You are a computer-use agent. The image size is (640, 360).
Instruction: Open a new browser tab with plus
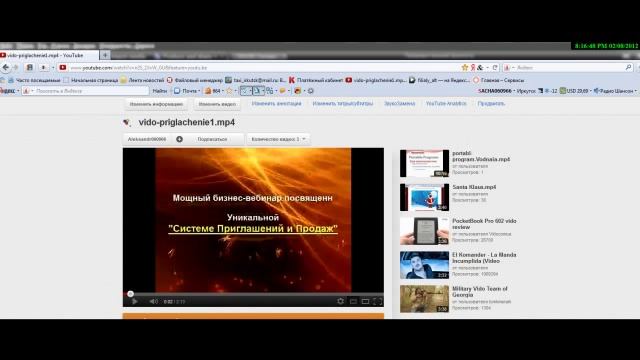click(105, 55)
